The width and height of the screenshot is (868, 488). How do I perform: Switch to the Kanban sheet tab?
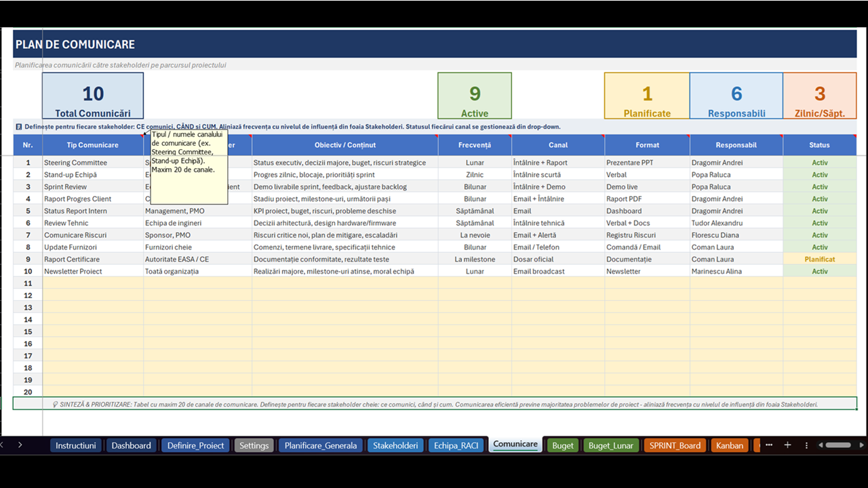point(730,445)
